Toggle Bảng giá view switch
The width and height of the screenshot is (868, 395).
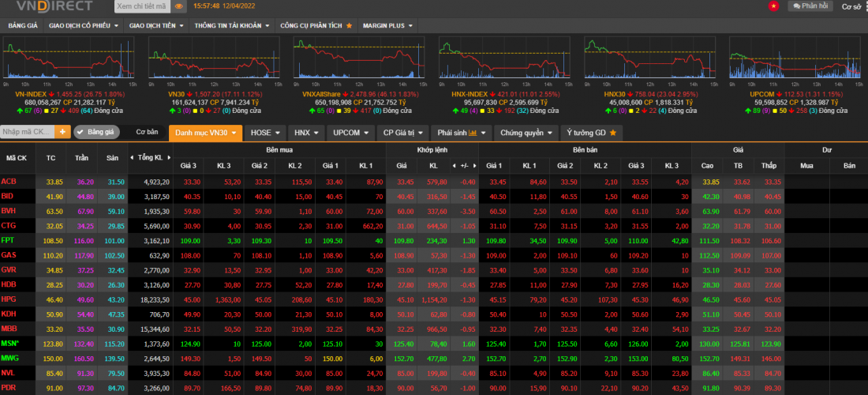click(x=95, y=132)
